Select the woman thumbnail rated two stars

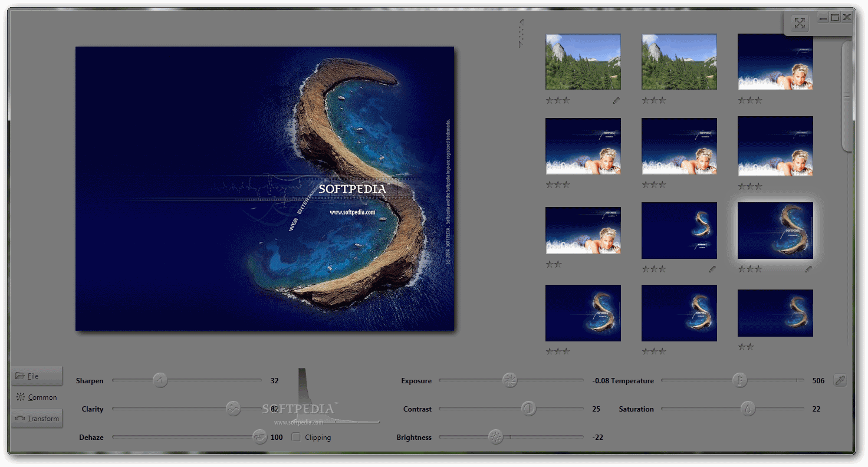point(583,231)
